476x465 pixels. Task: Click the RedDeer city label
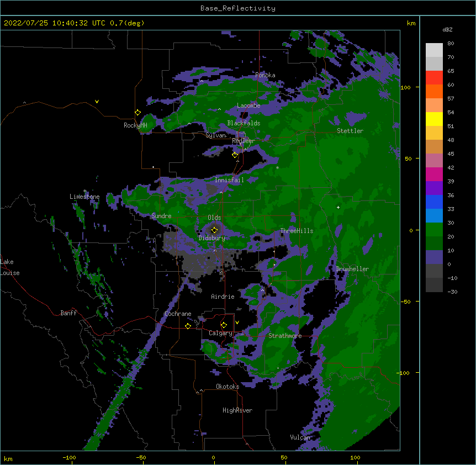243,141
